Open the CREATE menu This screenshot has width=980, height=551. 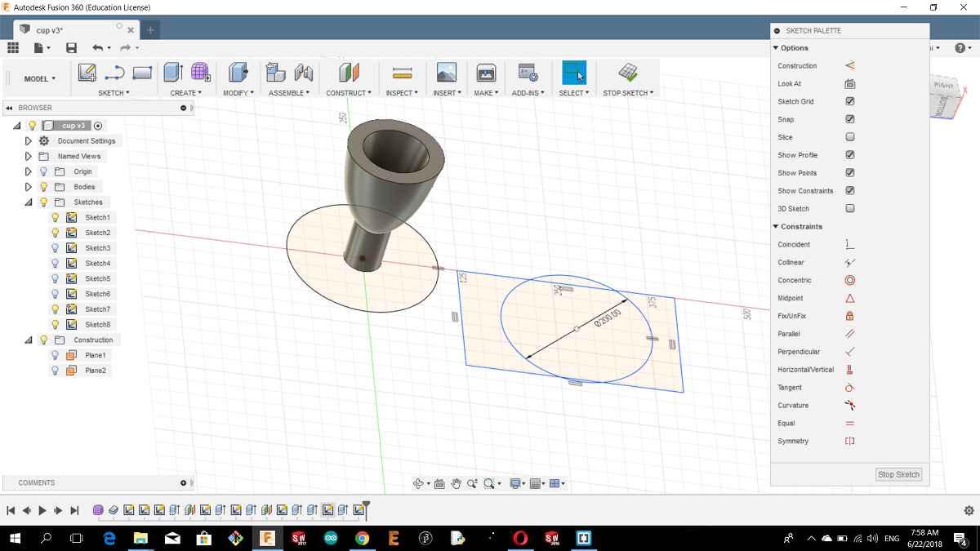click(x=186, y=93)
